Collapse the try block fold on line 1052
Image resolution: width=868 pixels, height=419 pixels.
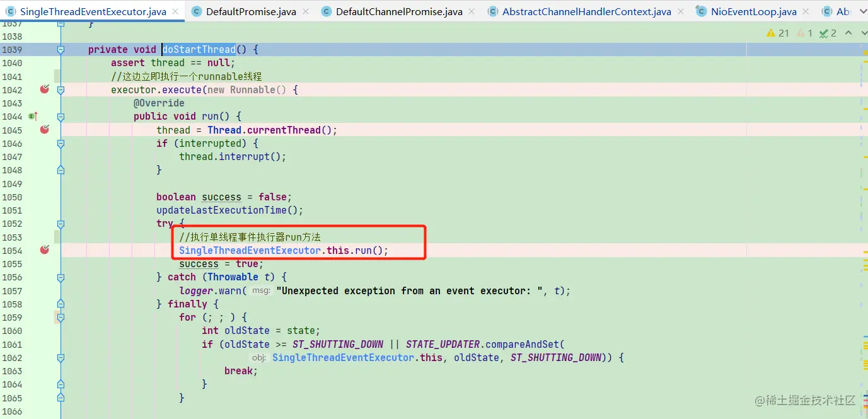[x=61, y=224]
